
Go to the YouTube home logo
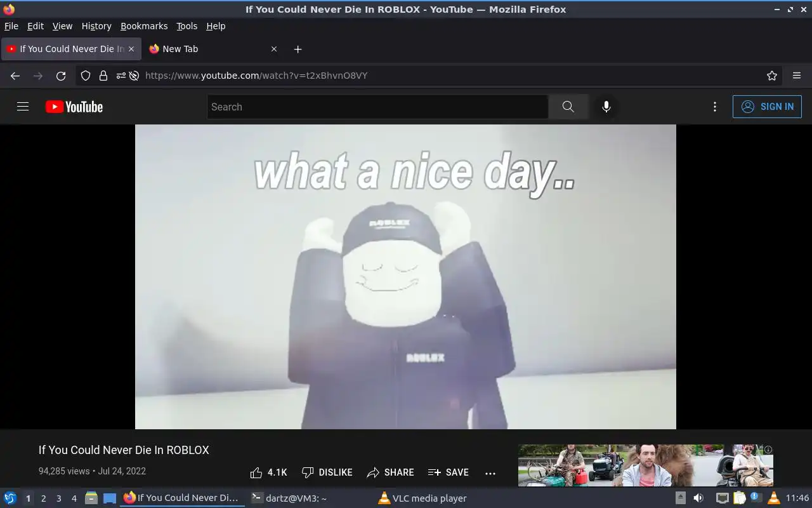pos(74,107)
